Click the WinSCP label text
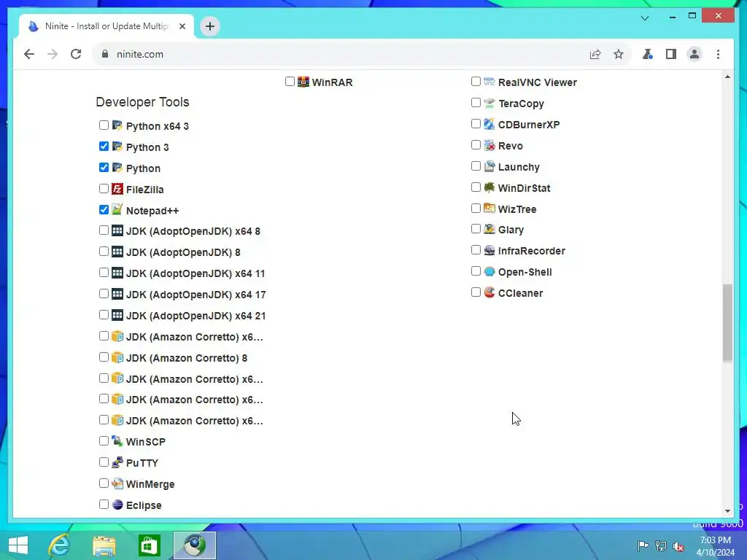Viewport: 747px width, 560px height. [146, 441]
